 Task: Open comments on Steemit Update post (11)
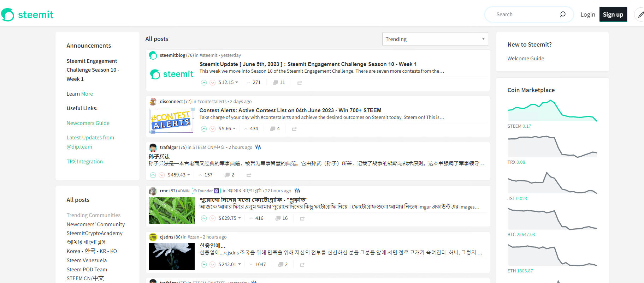(279, 82)
